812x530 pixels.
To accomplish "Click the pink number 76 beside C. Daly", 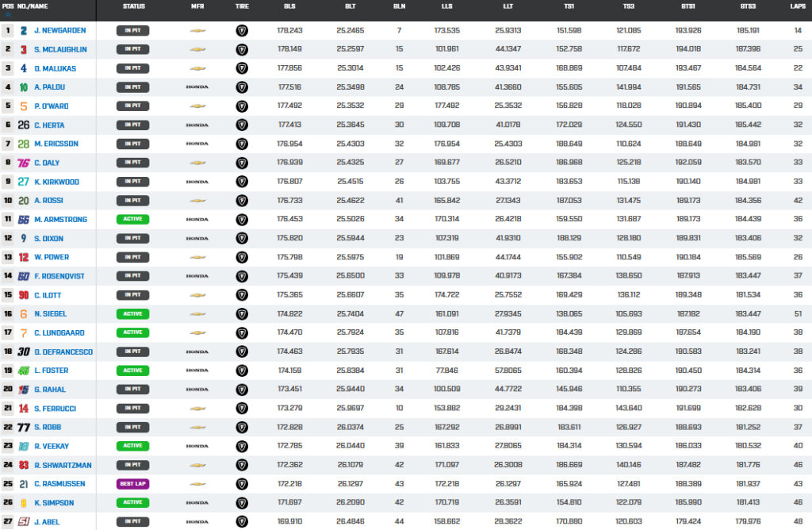I will [x=23, y=163].
